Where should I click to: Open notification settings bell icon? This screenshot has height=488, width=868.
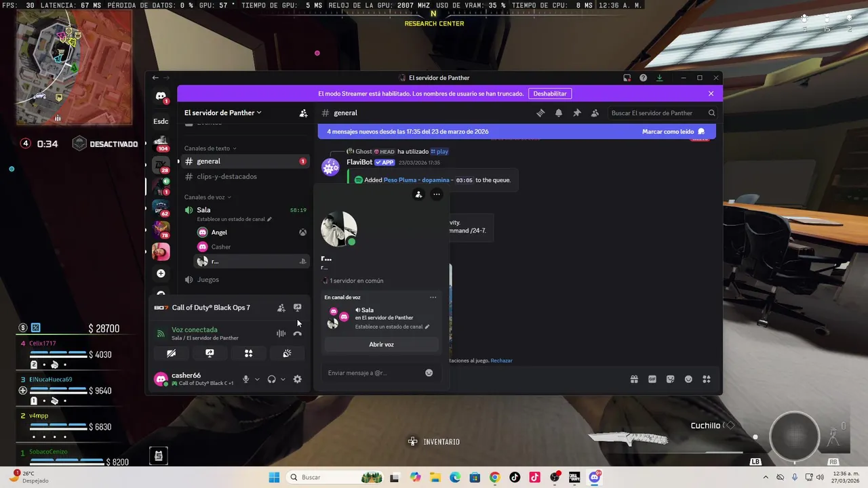(x=559, y=113)
